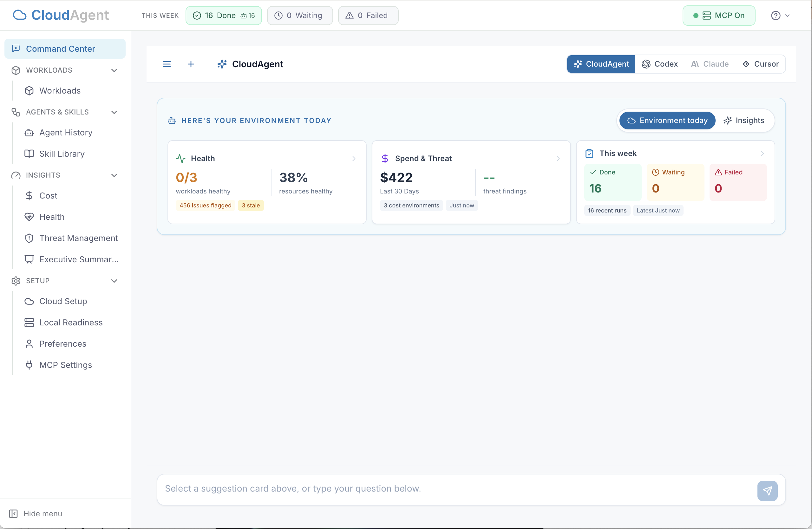Click the sparkle icon beside CloudAgent title

click(x=222, y=64)
